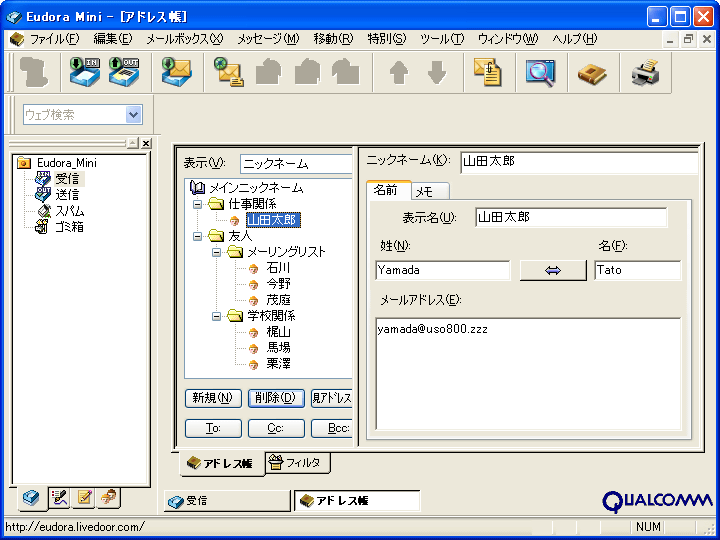This screenshot has width=720, height=540.
Task: Open the ヘルプ(H) menu
Action: click(x=574, y=39)
